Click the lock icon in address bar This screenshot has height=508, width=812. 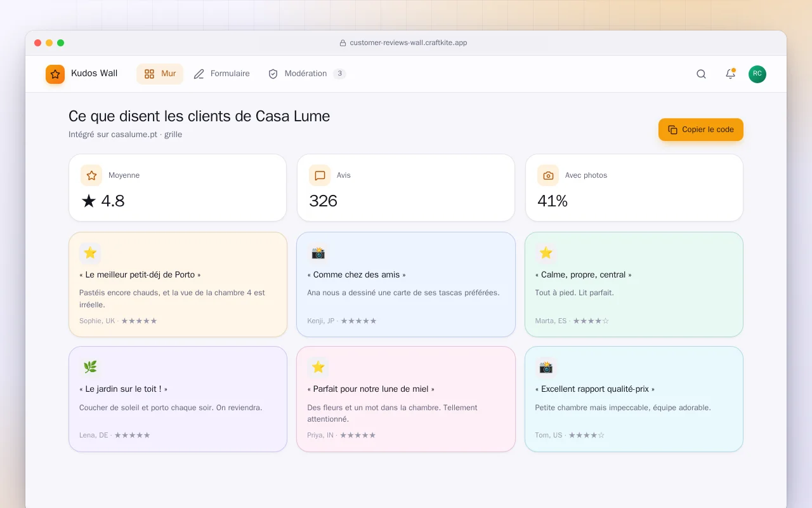(x=343, y=43)
